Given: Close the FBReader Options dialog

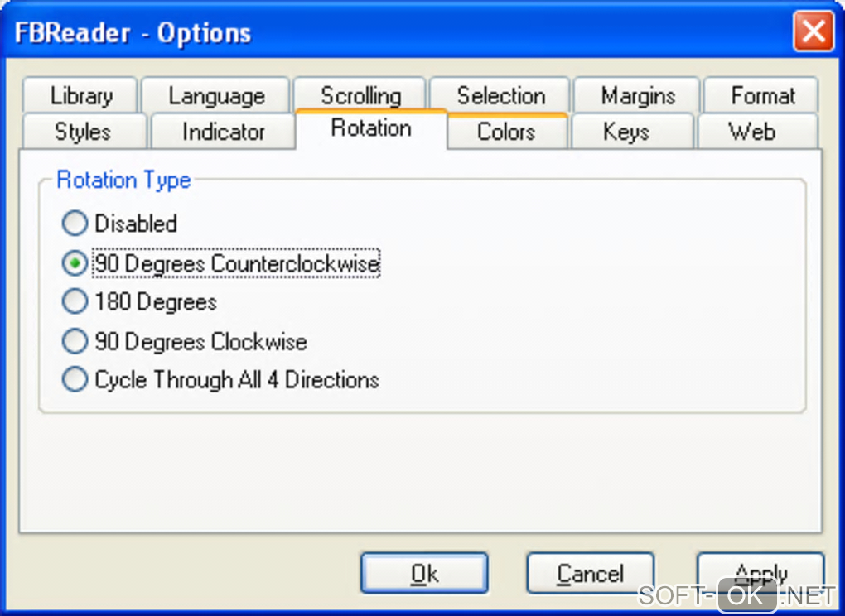Looking at the screenshot, I should (813, 33).
